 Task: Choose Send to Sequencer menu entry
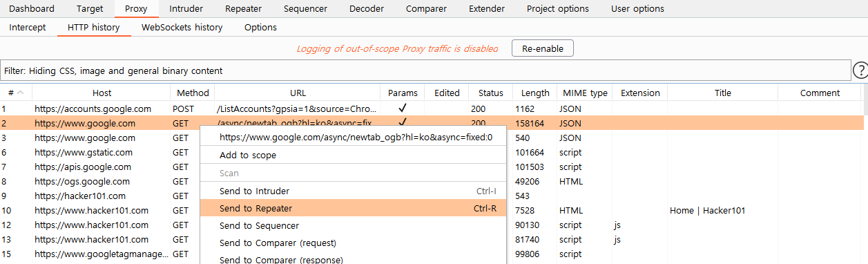tap(353, 225)
